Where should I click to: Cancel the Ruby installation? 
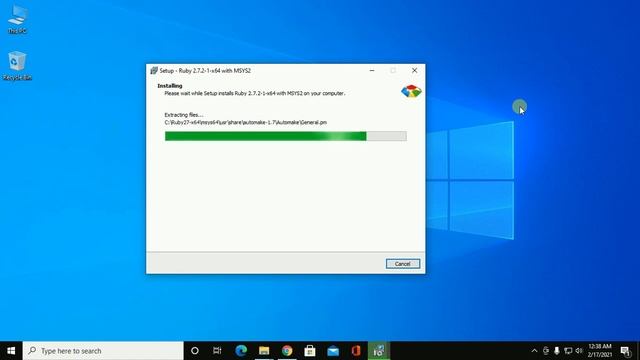tap(402, 264)
